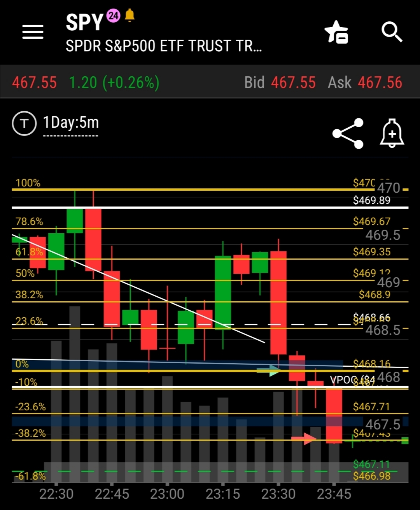Image resolution: width=420 pixels, height=510 pixels.
Task: Tap the Ask 467.56 quote
Action: [x=365, y=83]
